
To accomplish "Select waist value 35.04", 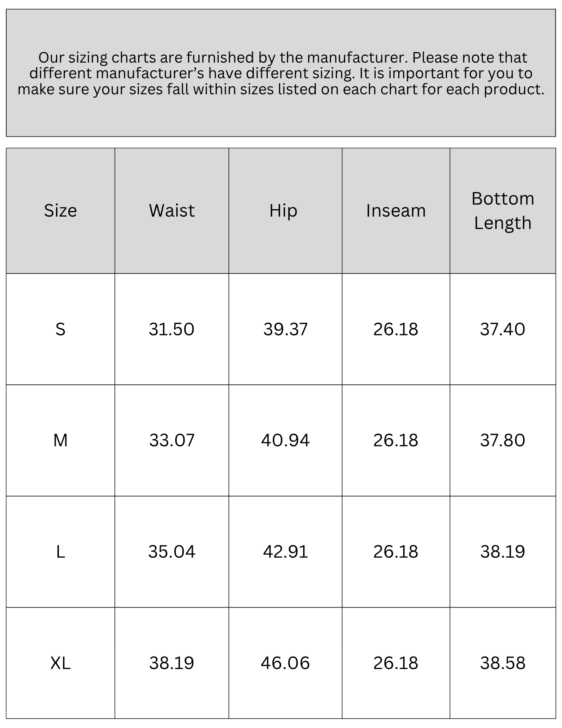I will [x=172, y=551].
